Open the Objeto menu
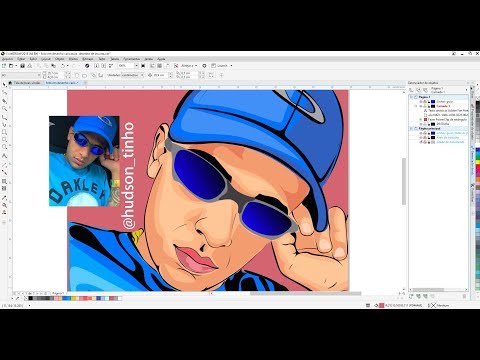This screenshot has width=480, height=360. [60, 59]
